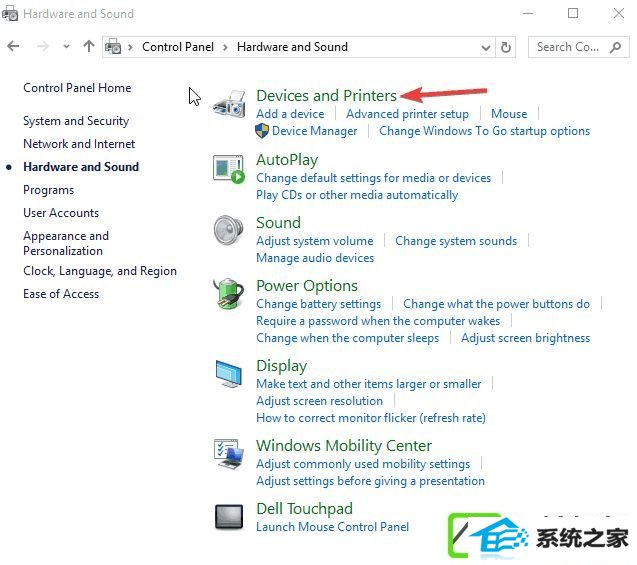The width and height of the screenshot is (637, 565).
Task: Click the Display monitor icon
Action: 229,374
